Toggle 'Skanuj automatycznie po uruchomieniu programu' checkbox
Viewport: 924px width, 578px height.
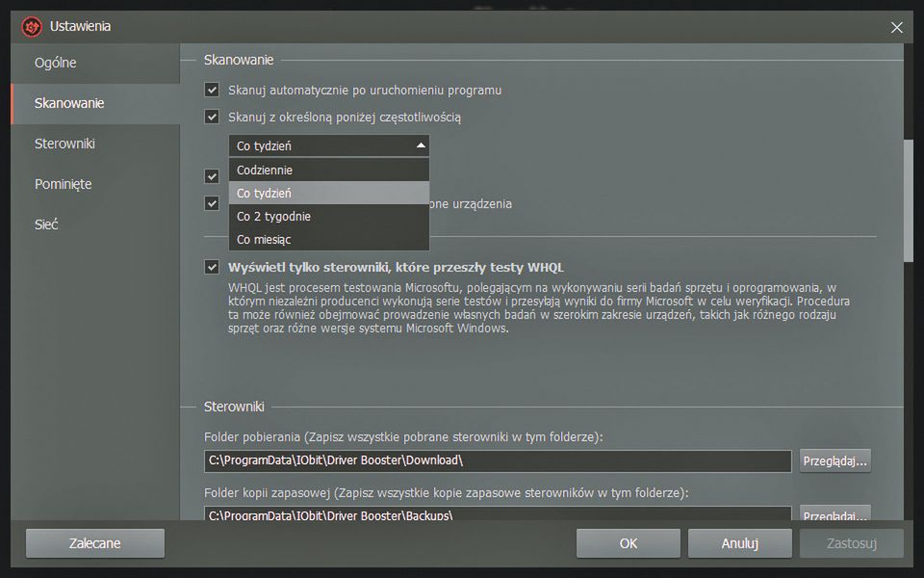pyautogui.click(x=212, y=90)
